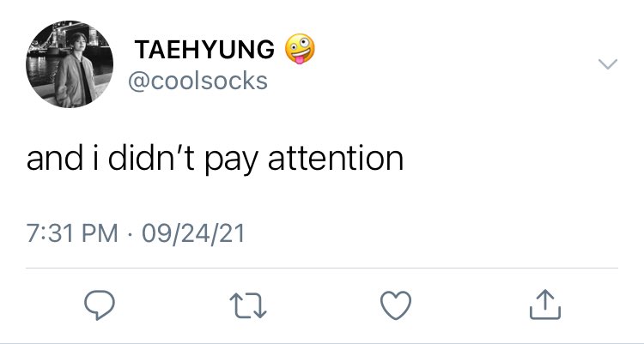Viewport: 644px width, 344px height.
Task: Click the TAEHYUNG display name
Action: [x=204, y=49]
